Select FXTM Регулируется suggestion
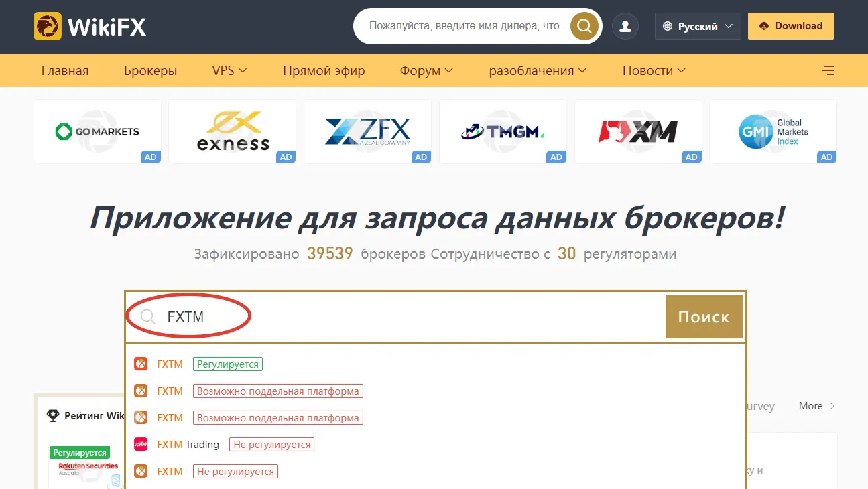Image resolution: width=868 pixels, height=489 pixels. [x=436, y=364]
